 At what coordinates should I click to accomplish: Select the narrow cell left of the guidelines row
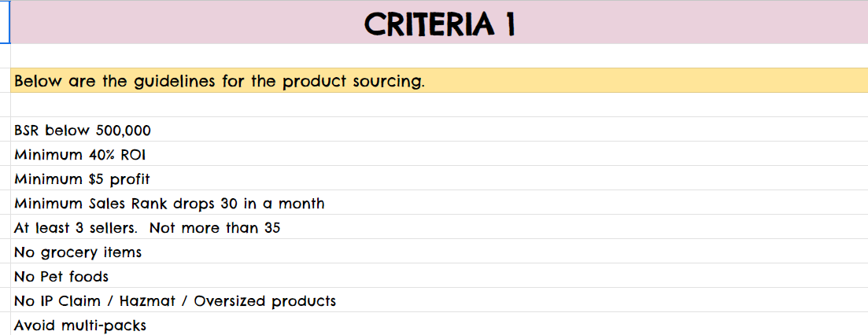tap(5, 81)
